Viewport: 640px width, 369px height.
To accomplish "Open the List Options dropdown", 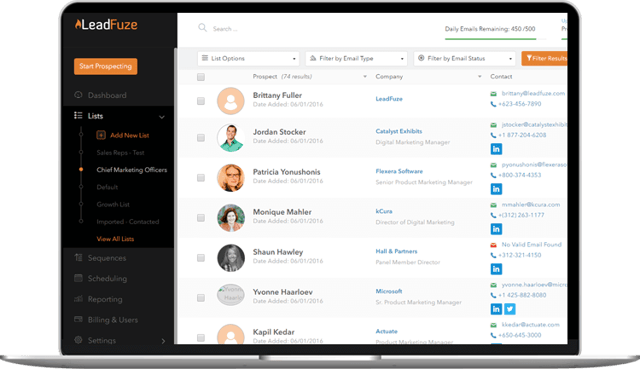I will 248,58.
